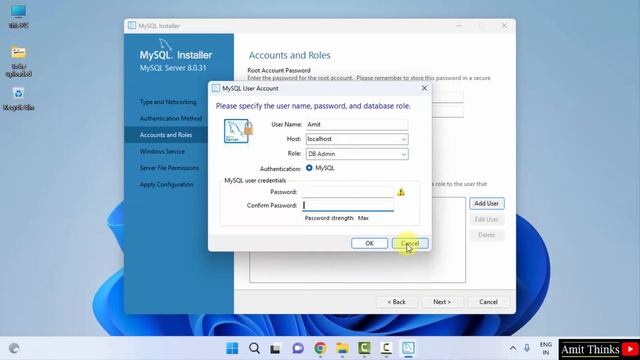
Task: Select the Server File Permissions step
Action: coord(169,168)
